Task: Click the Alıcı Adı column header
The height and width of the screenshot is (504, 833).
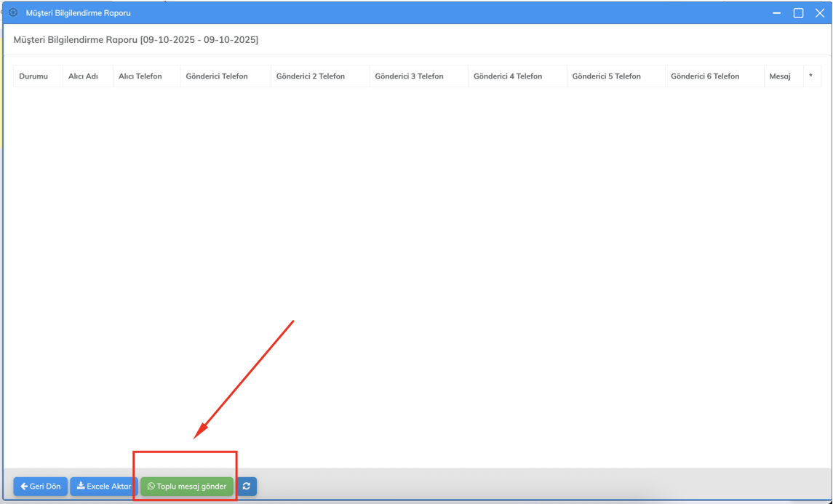Action: click(83, 76)
